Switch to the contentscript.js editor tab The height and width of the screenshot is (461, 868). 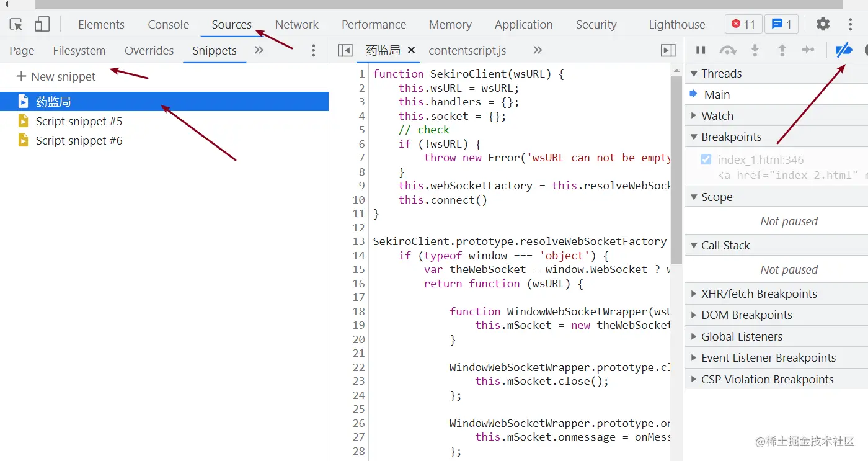pos(467,51)
